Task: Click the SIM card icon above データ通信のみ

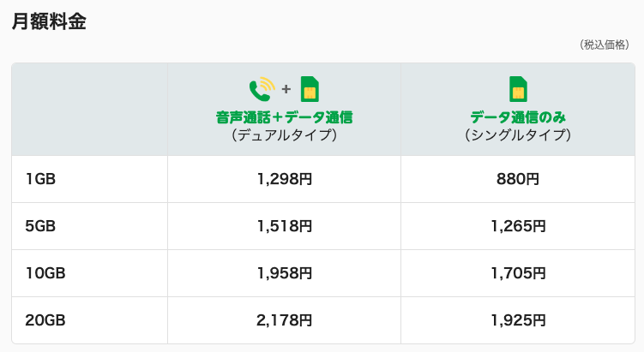Action: pos(518,89)
